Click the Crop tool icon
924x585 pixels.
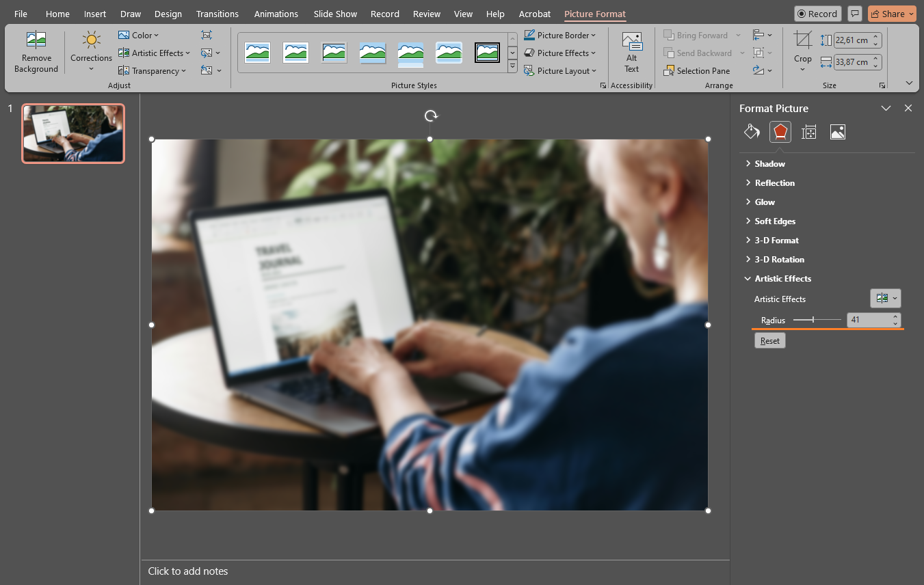tap(803, 40)
